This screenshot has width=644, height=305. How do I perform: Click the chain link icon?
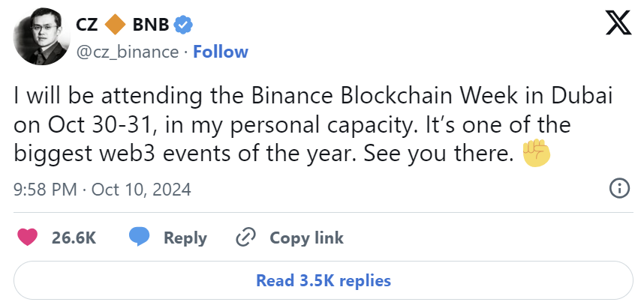(246, 238)
